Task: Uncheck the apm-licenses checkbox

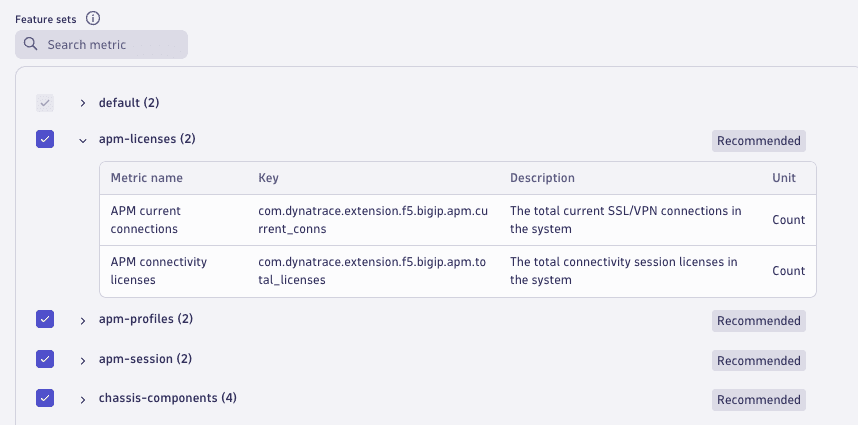Action: pyautogui.click(x=45, y=140)
